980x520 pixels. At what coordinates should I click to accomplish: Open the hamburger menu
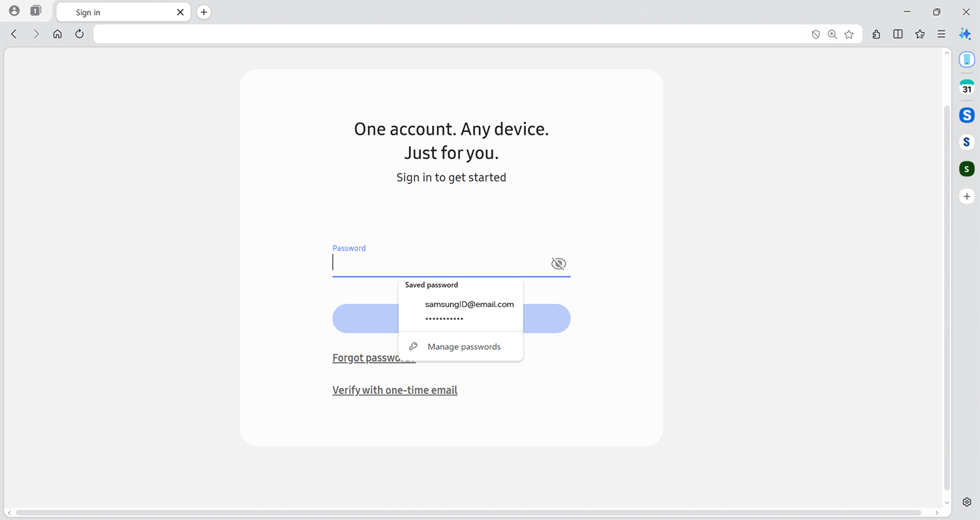[x=941, y=33]
